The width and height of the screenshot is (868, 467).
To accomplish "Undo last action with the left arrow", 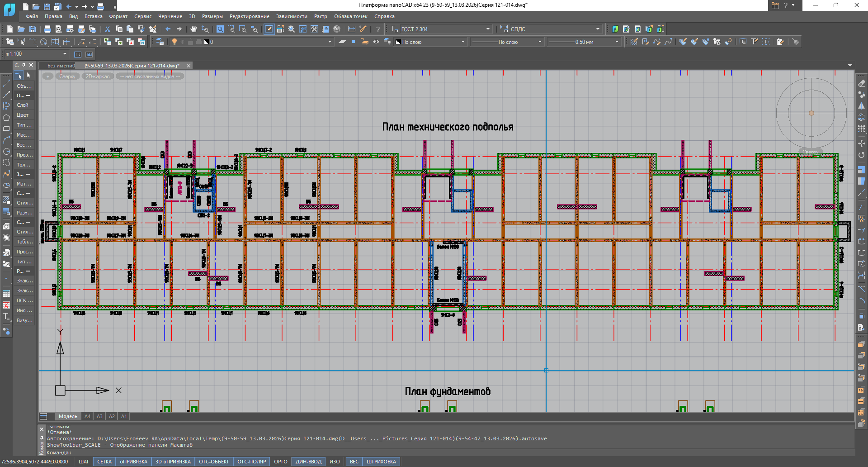I will pyautogui.click(x=168, y=29).
